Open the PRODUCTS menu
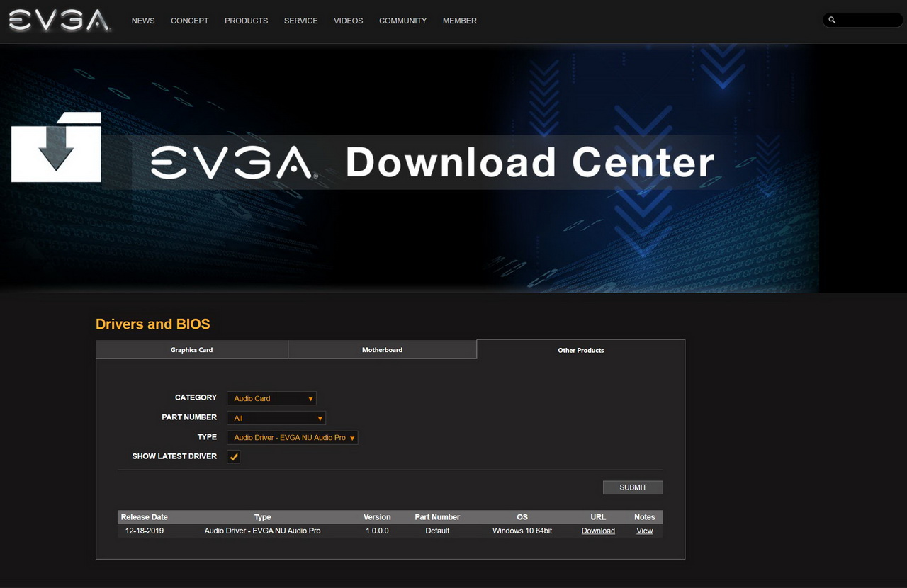 [x=247, y=21]
